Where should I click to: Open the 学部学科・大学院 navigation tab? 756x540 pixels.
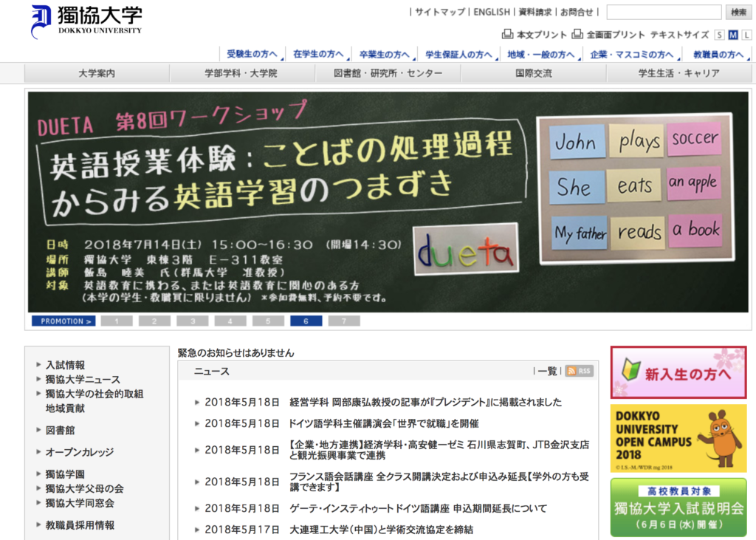point(241,73)
